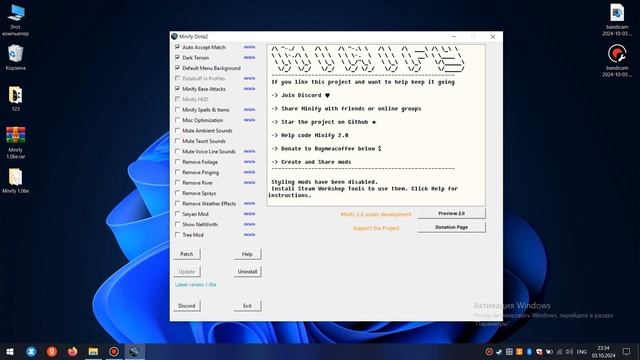Enable Remove Pinging checkbox
The image size is (640, 360).
click(x=178, y=172)
